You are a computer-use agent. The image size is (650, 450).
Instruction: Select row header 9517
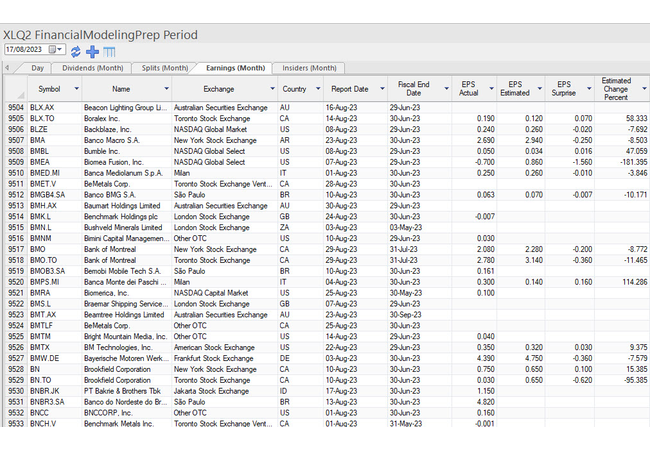[x=16, y=249]
